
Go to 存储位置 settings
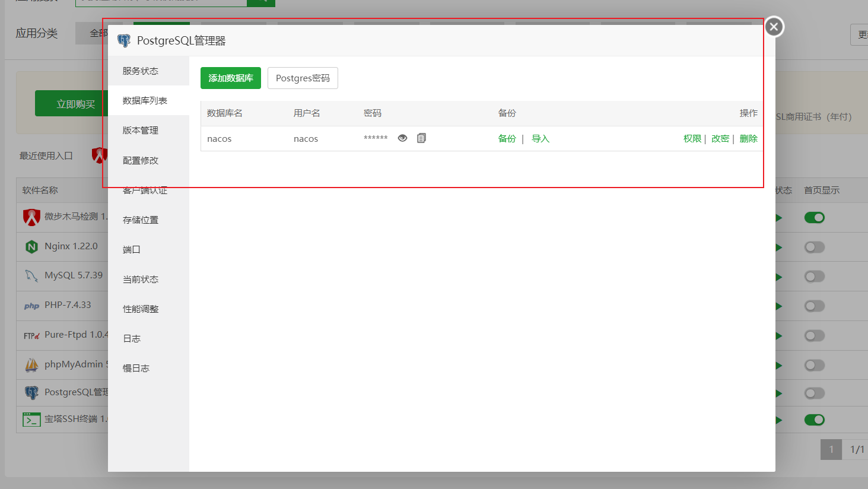click(x=148, y=220)
